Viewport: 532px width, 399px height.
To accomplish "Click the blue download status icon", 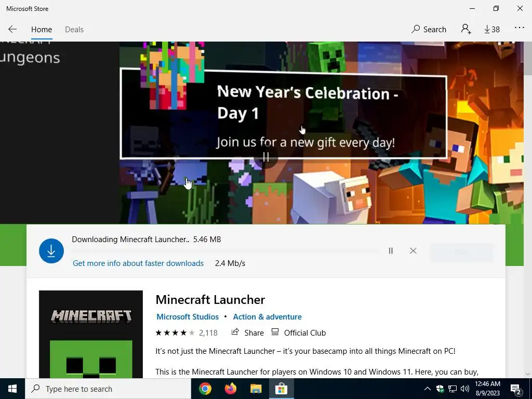I will pyautogui.click(x=51, y=251).
